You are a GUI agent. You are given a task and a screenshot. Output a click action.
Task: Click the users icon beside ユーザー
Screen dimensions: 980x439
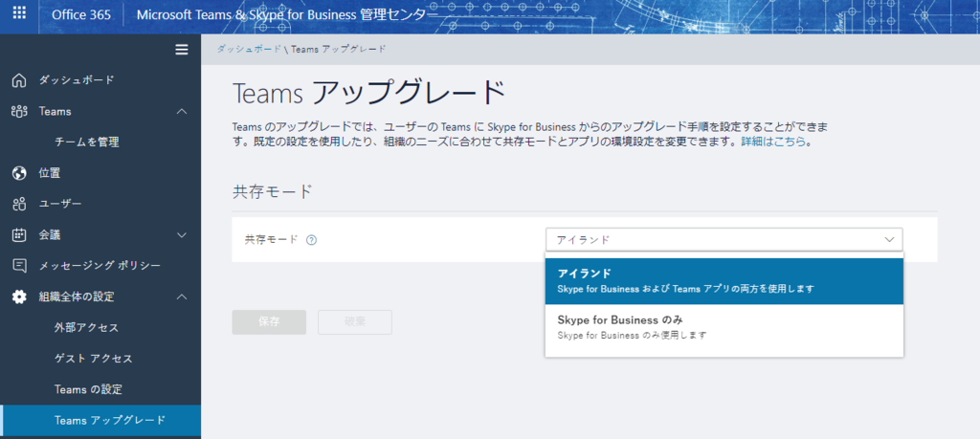tap(19, 205)
